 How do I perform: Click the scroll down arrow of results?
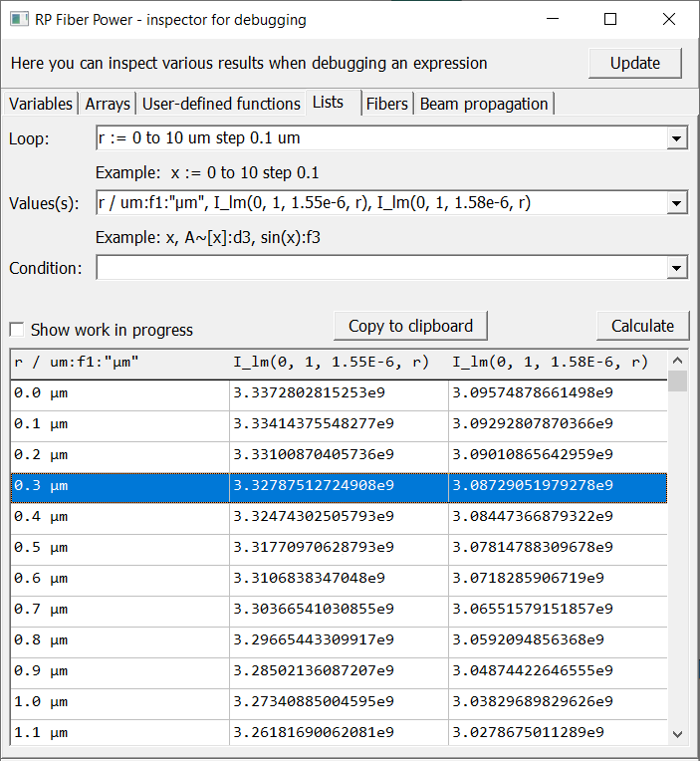coord(678,734)
